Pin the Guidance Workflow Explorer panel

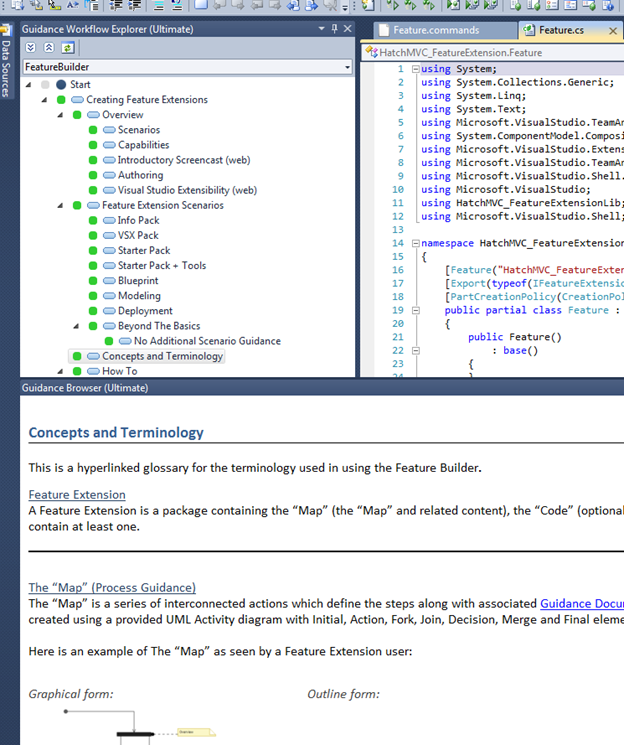pos(335,29)
